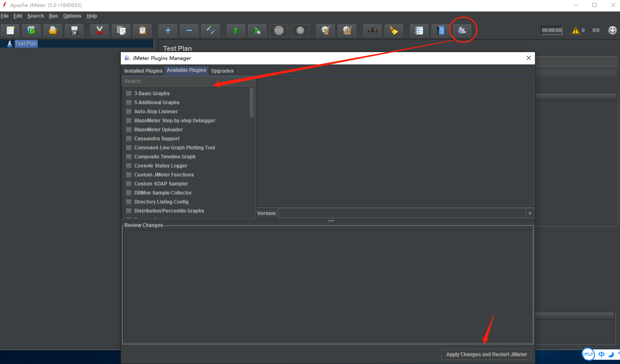The width and height of the screenshot is (620, 364).
Task: Toggle the Chinese input mode icon
Action: 602,355
